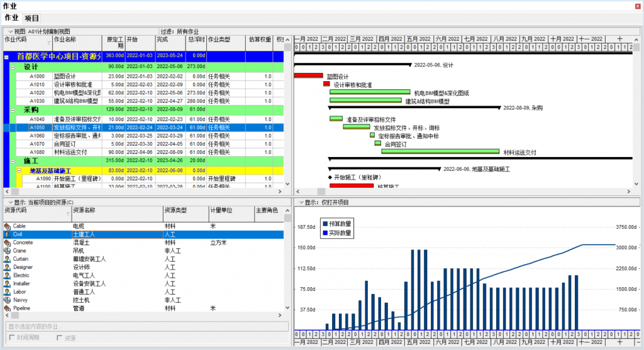Screen dimensions: 644x350
Task: Click the 过滤: 所有作业 filter label
Action: coord(179,31)
